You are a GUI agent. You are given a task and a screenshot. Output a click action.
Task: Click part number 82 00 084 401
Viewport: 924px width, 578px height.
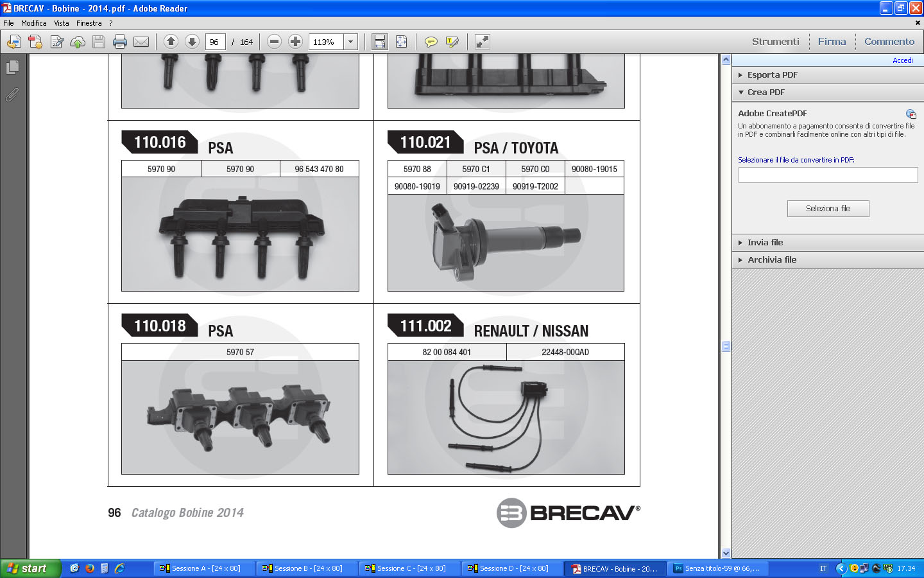(447, 352)
